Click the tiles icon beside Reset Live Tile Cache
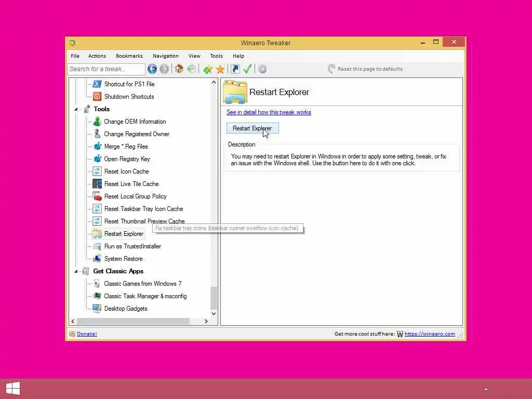This screenshot has height=399, width=532. click(x=97, y=184)
